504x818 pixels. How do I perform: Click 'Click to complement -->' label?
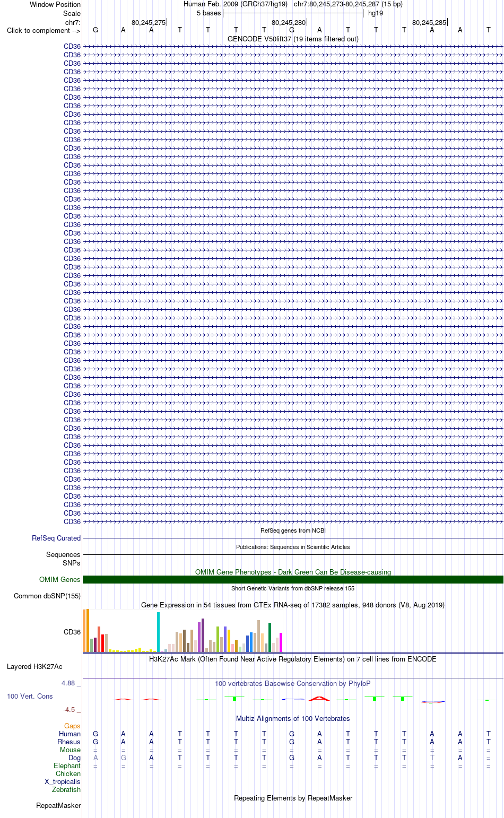(x=44, y=30)
